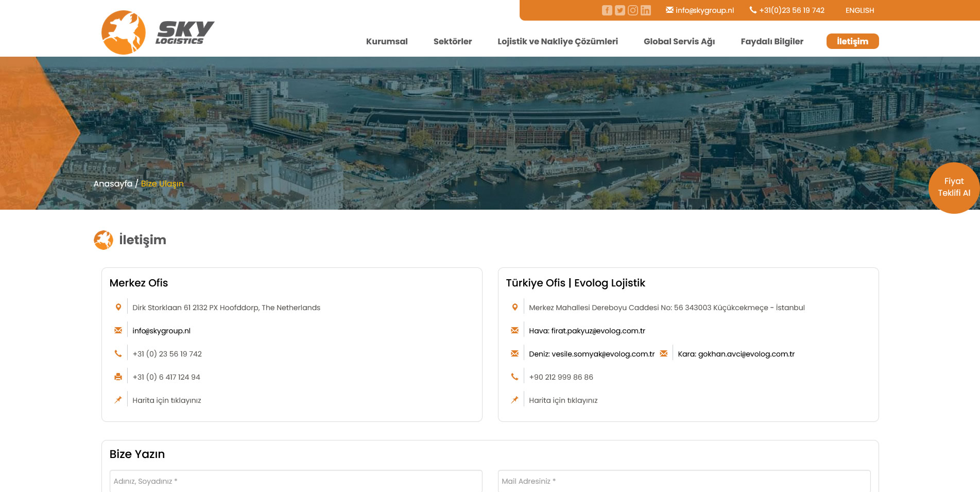This screenshot has width=980, height=492.
Task: Open Lojistik ve Nakliye Çözümleri menu
Action: point(558,41)
